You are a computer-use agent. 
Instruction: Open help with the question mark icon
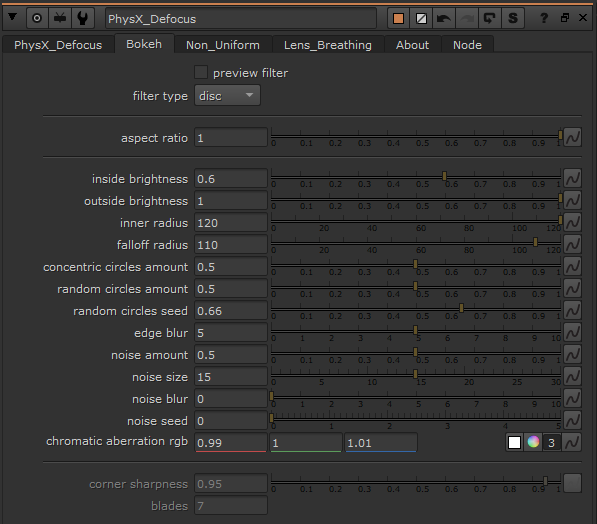(x=544, y=18)
